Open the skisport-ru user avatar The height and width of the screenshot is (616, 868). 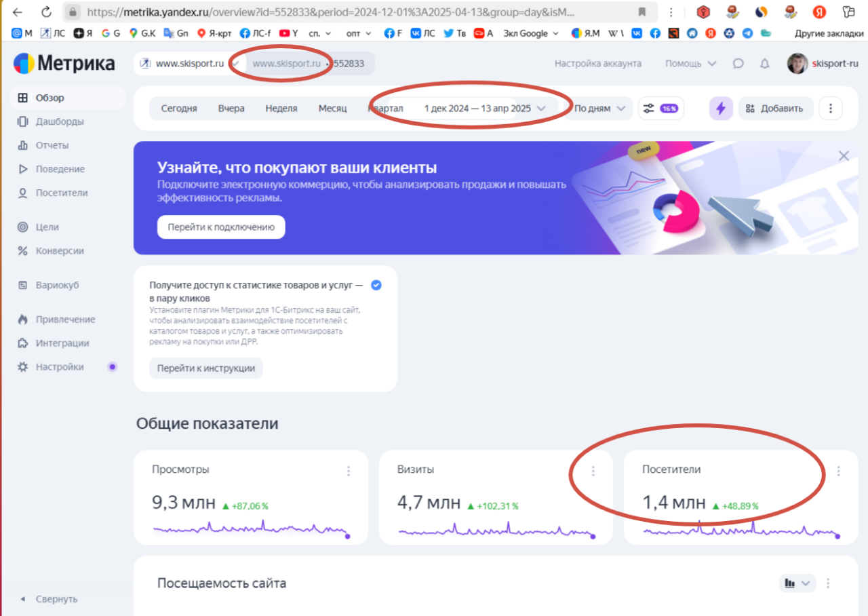797,64
